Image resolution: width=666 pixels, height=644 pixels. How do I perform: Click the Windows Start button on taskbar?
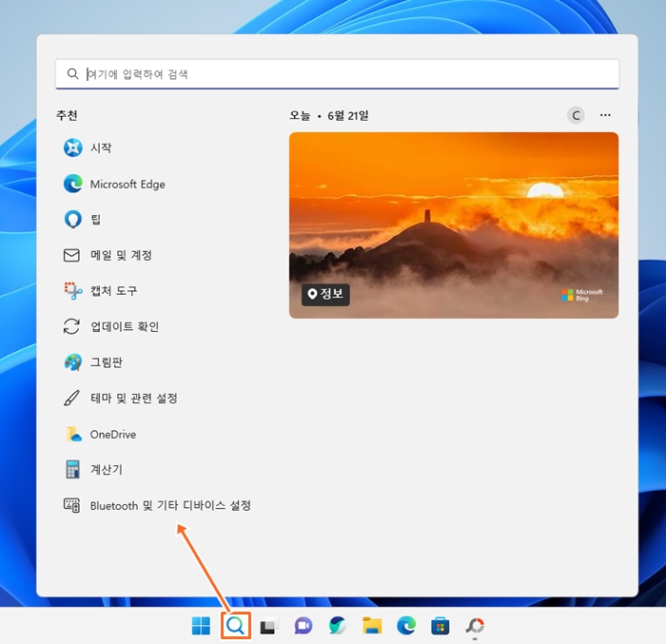coord(201,626)
